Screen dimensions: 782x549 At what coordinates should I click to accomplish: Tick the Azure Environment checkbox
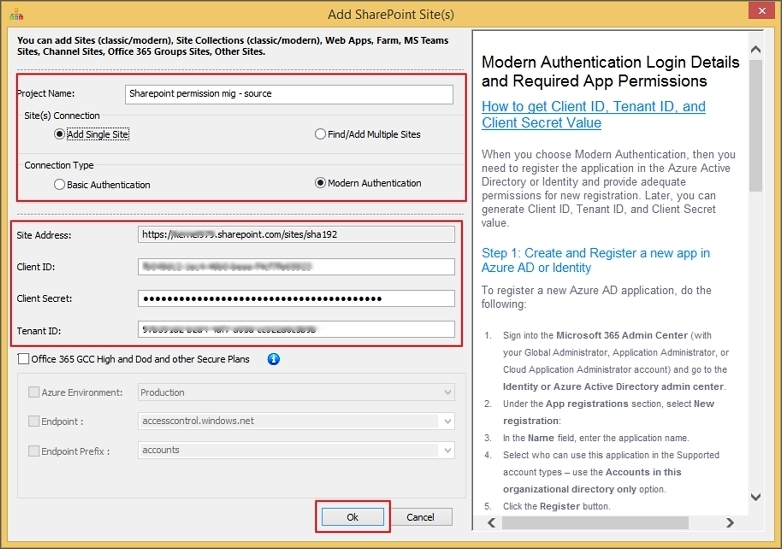[x=33, y=392]
